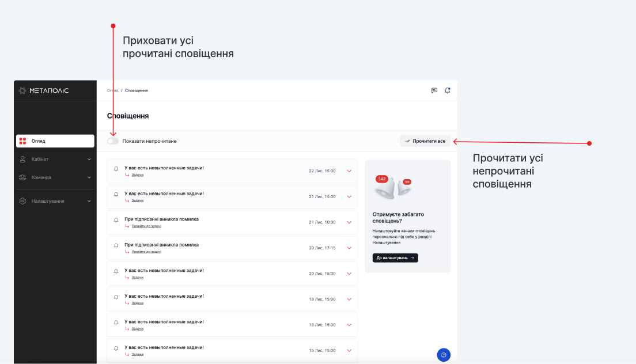Open the blue help button at bottom right
The width and height of the screenshot is (636, 364).
444,355
